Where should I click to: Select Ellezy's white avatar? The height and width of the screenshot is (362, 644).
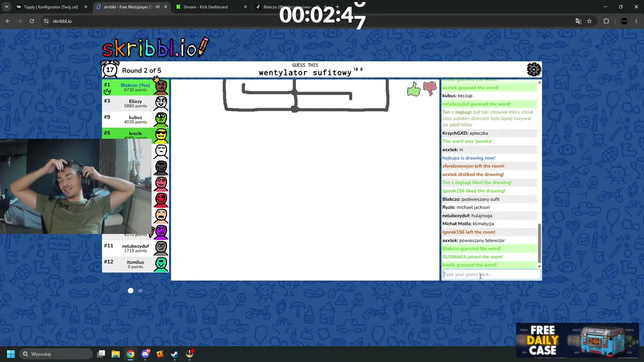tap(161, 103)
